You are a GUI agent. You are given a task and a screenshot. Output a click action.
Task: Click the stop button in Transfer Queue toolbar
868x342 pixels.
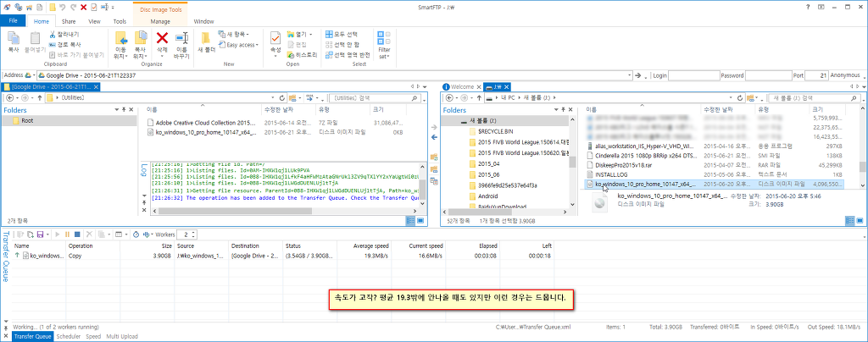tap(77, 234)
